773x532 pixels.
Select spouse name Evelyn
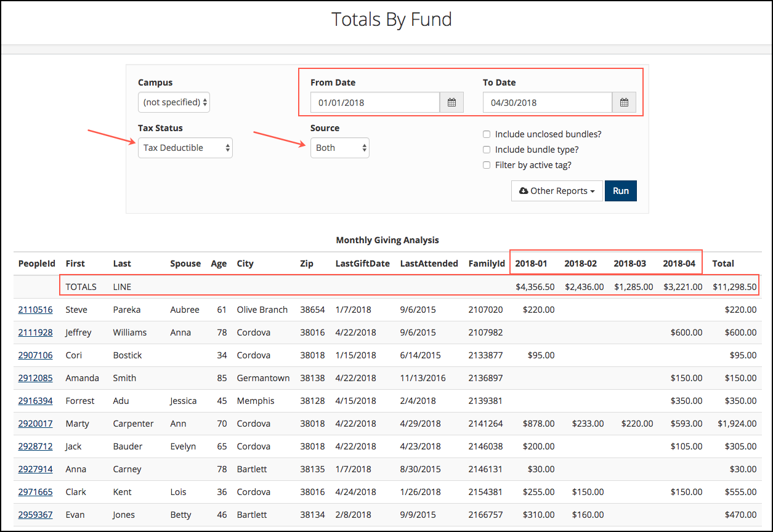coord(183,446)
